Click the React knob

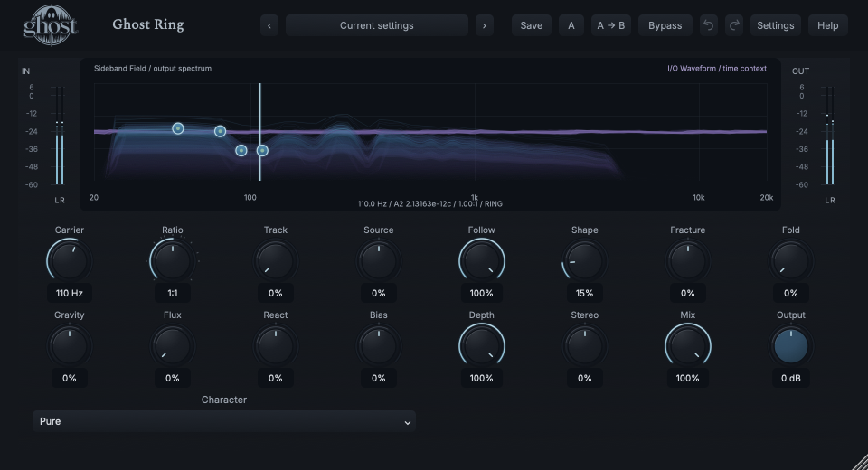275,346
